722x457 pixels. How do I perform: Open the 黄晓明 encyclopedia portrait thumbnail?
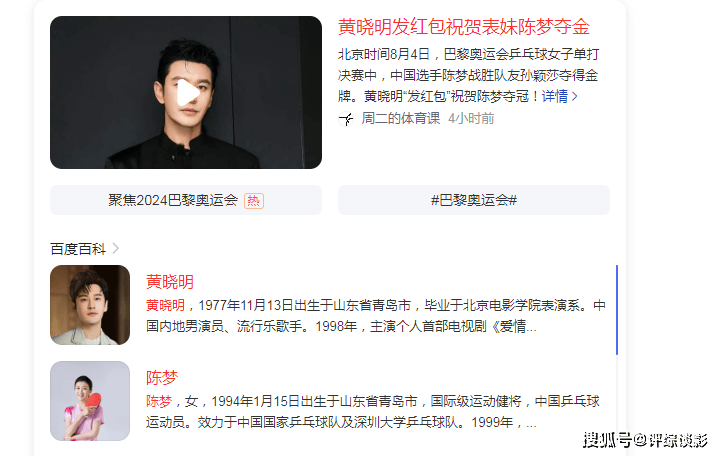(90, 305)
